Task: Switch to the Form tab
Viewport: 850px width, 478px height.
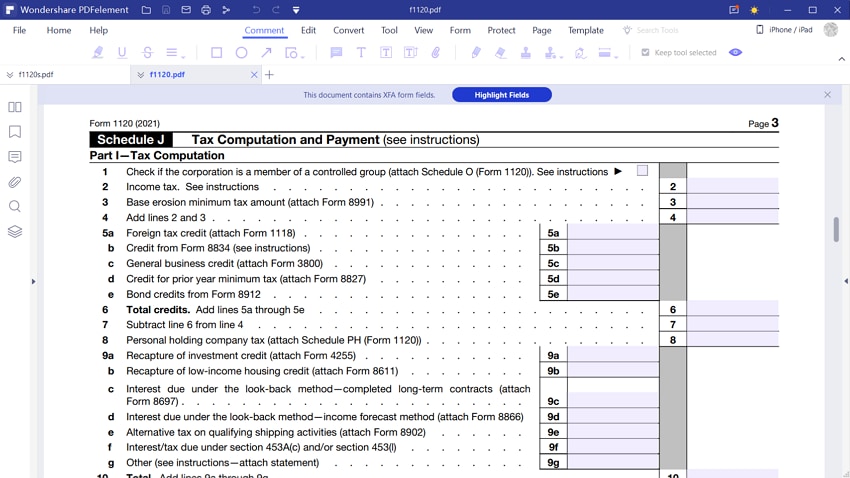Action: coord(460,30)
